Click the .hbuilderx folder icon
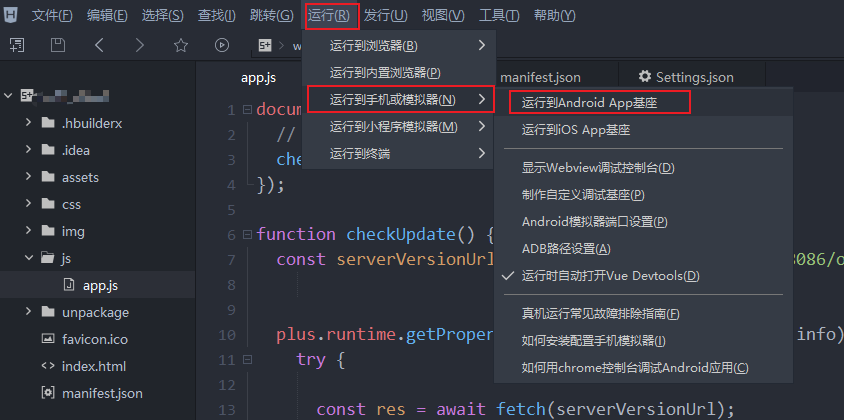The width and height of the screenshot is (844, 420). 48,123
